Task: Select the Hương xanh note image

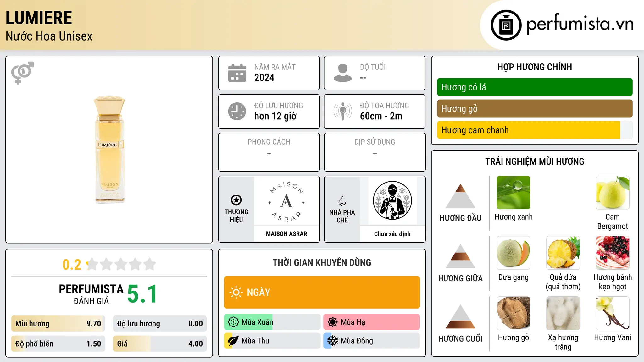Action: pos(514,193)
